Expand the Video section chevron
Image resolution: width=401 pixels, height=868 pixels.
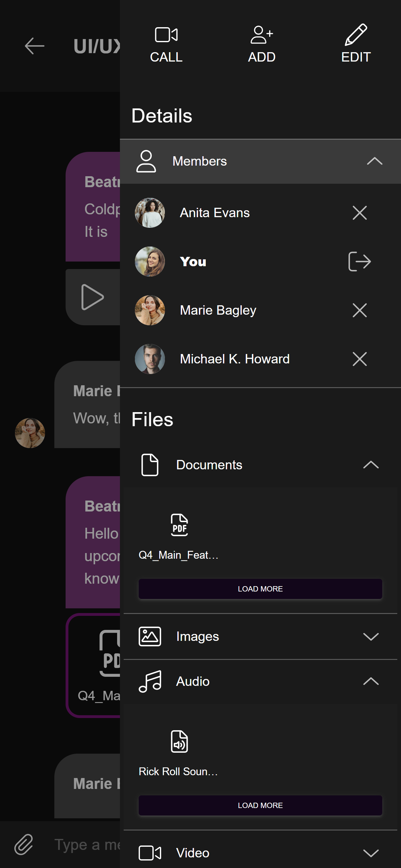[371, 853]
